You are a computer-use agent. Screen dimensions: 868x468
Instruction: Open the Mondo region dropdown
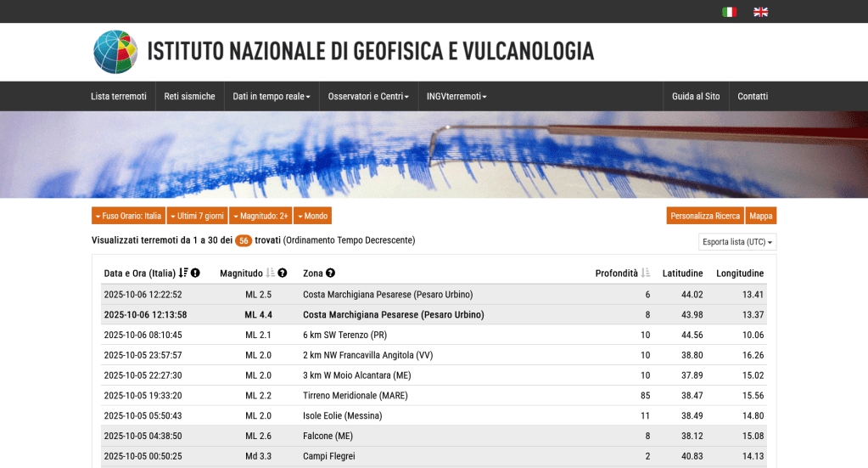click(x=312, y=216)
